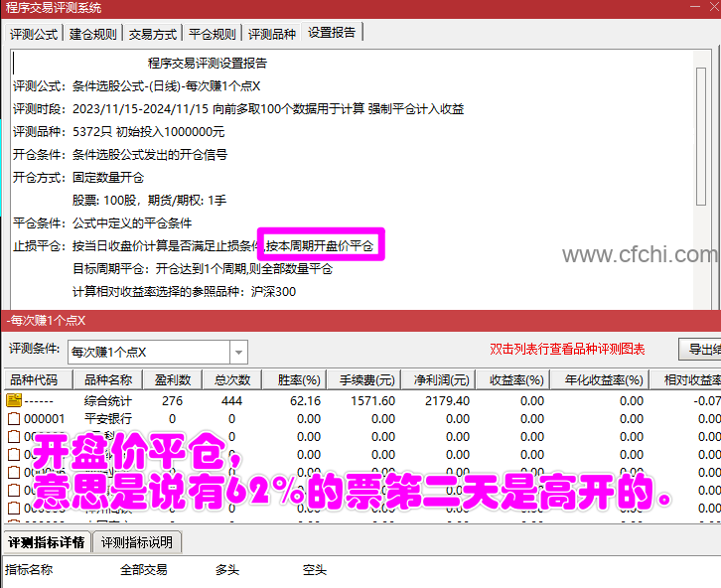721x588 pixels.
Task: Click the 综合统计 row label
Action: coord(108,400)
